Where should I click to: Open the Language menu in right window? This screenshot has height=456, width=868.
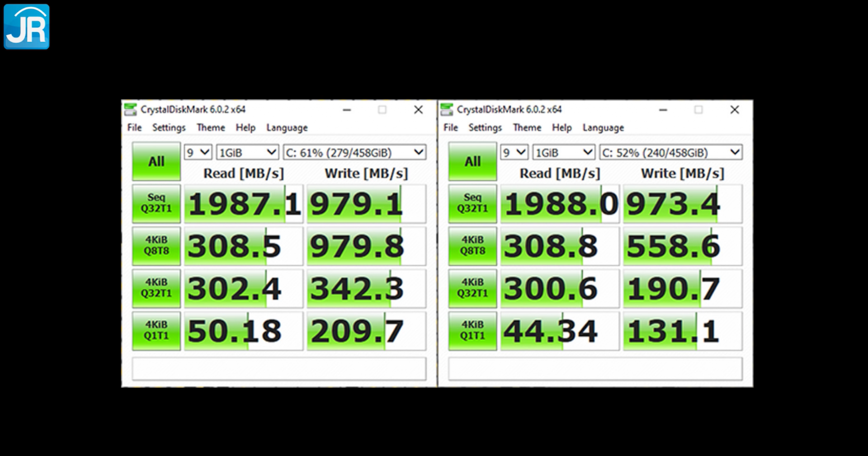pos(603,127)
